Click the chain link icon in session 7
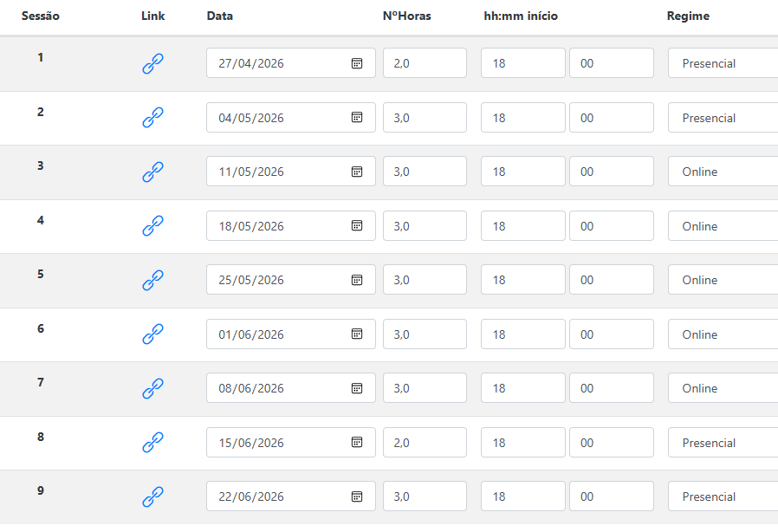This screenshot has height=532, width=778. point(152,388)
